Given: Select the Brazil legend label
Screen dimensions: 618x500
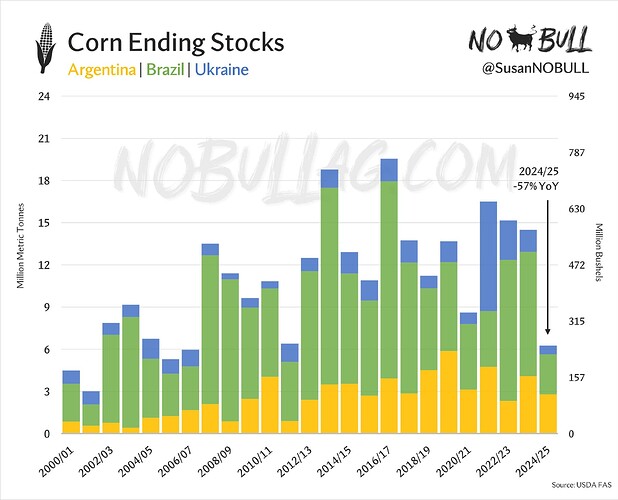Looking at the screenshot, I should pyautogui.click(x=166, y=70).
